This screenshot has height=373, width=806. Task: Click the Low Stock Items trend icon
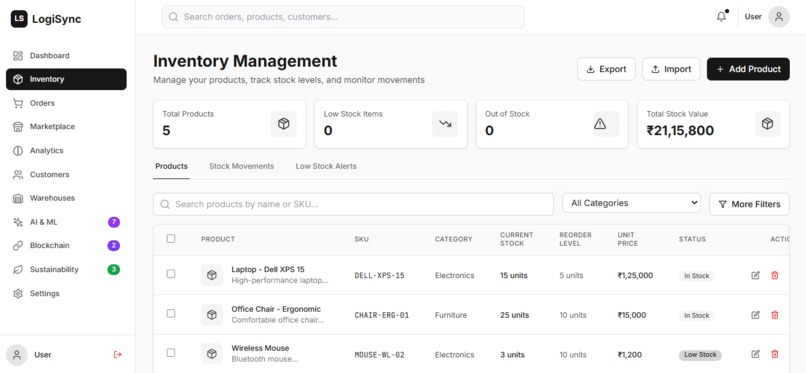[445, 124]
